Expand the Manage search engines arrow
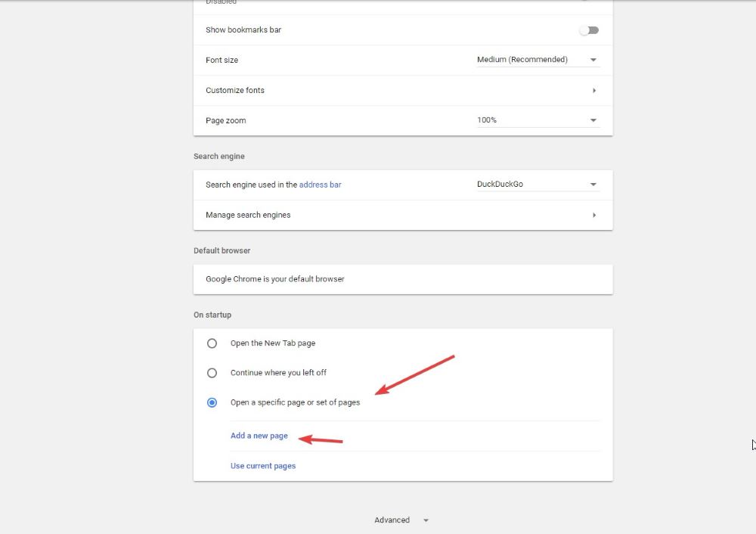 point(594,215)
